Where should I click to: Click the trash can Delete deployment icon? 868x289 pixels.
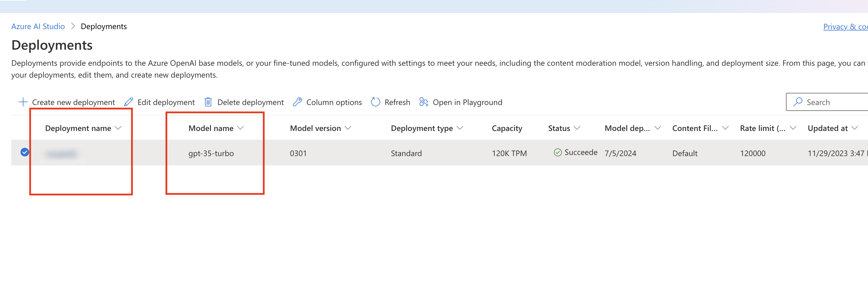pos(208,102)
